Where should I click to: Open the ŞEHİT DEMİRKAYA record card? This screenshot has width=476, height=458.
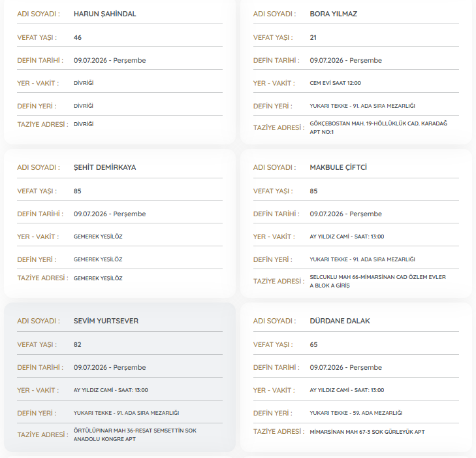click(x=119, y=223)
